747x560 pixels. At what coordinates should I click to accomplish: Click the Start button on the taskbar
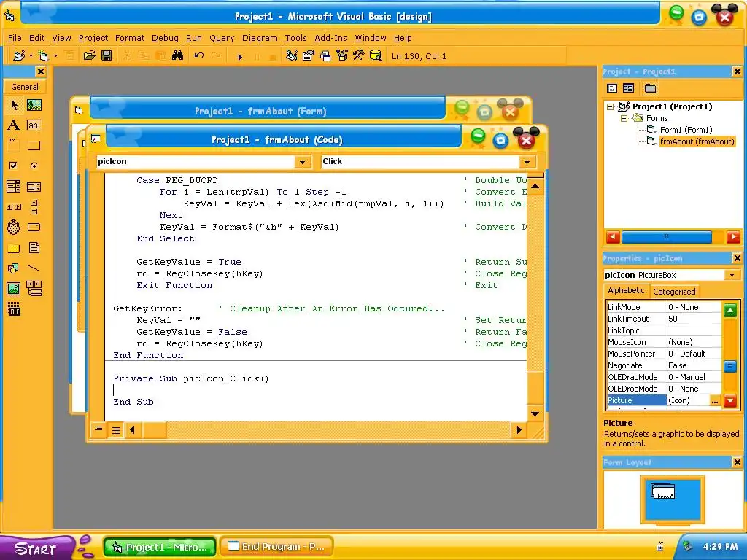click(36, 548)
